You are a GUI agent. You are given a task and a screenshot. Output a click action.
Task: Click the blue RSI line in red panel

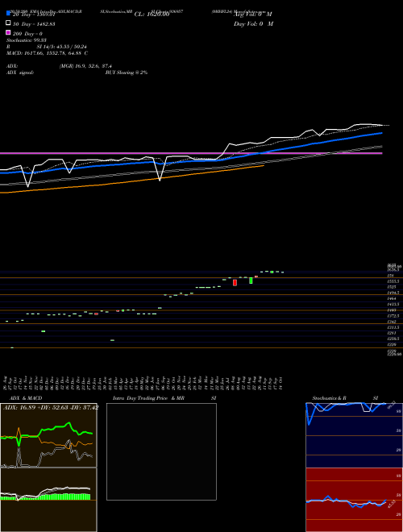click(346, 501)
